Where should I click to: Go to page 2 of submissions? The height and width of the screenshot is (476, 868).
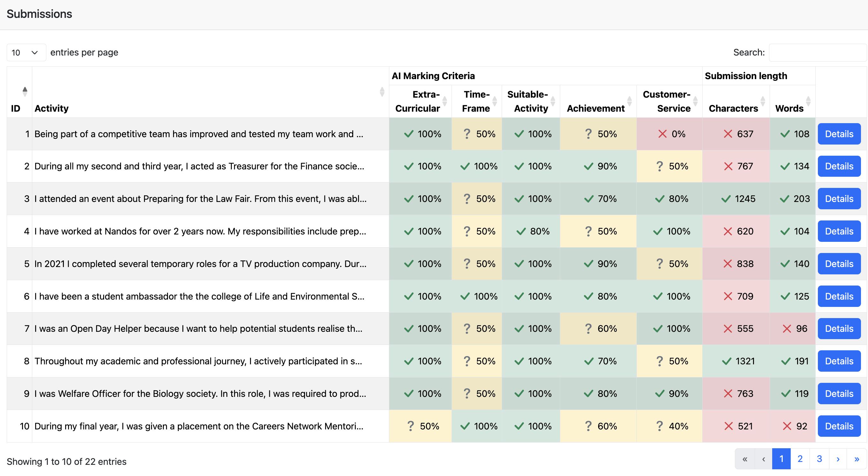click(x=800, y=459)
